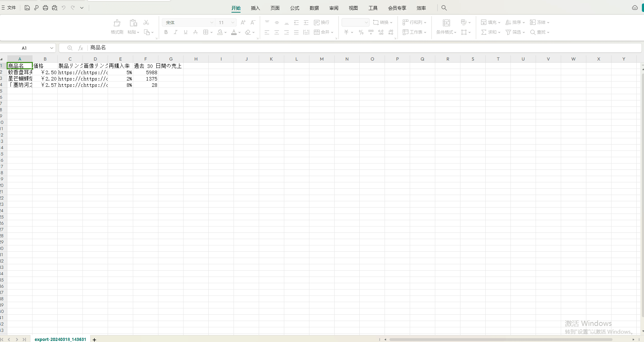Viewport: 644px width, 342px height.
Task: Click Conditional Formatting (条件格式) button
Action: click(x=446, y=27)
